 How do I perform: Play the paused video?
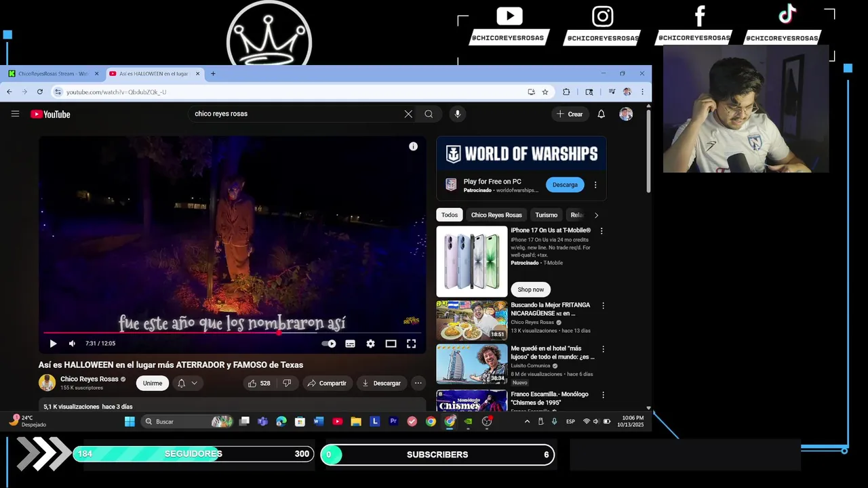point(53,344)
